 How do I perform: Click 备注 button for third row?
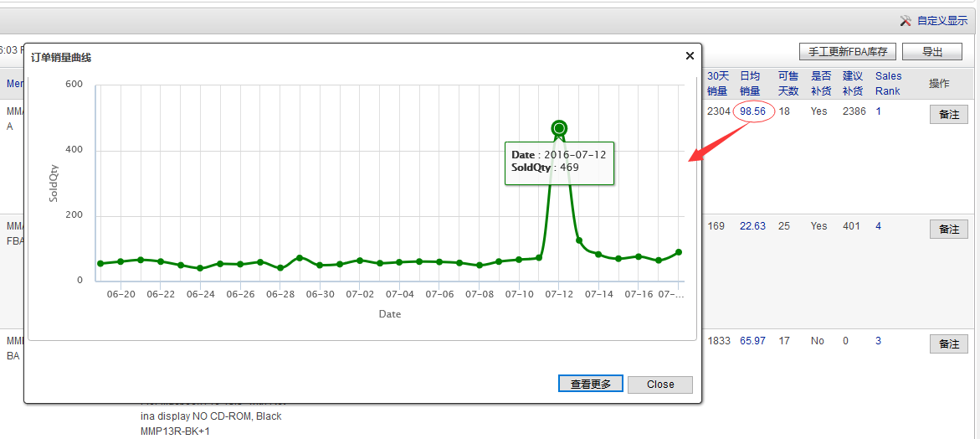pos(948,344)
